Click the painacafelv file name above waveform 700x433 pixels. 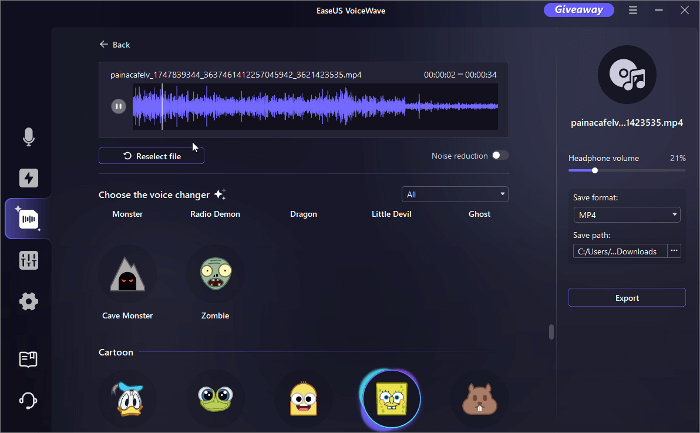[x=236, y=75]
